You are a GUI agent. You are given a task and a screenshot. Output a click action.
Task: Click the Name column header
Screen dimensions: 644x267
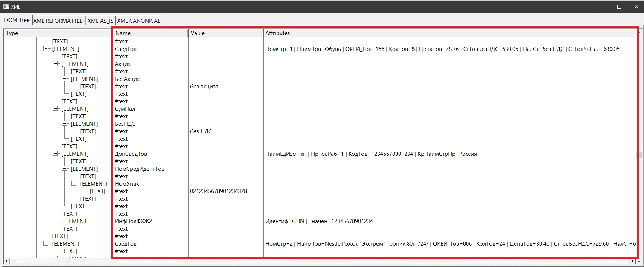click(x=150, y=33)
